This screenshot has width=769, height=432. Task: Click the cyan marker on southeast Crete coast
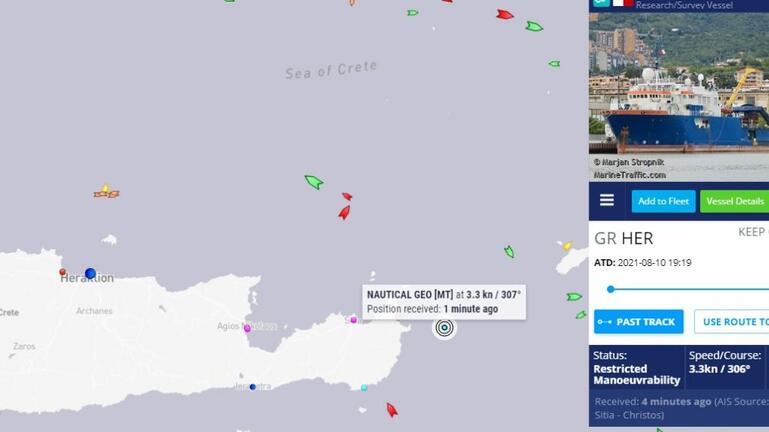364,387
